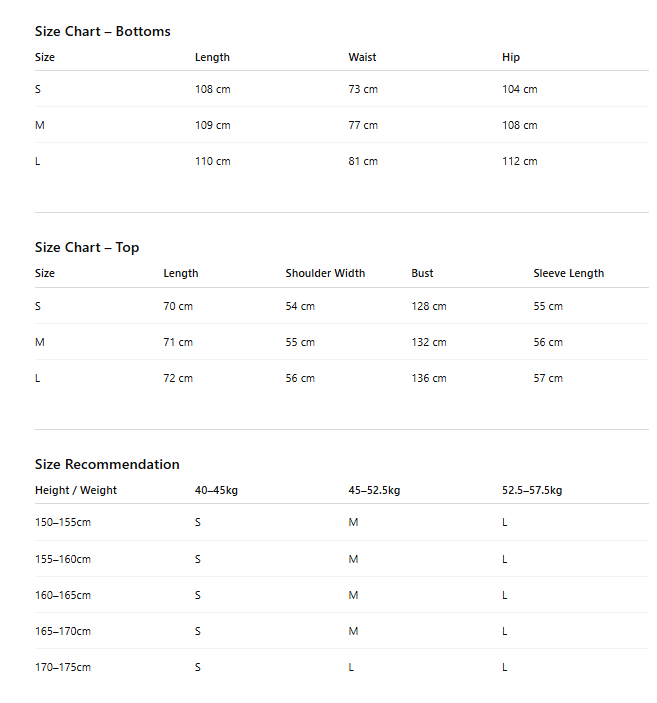
Task: Click the Hip column header
Action: pyautogui.click(x=511, y=57)
